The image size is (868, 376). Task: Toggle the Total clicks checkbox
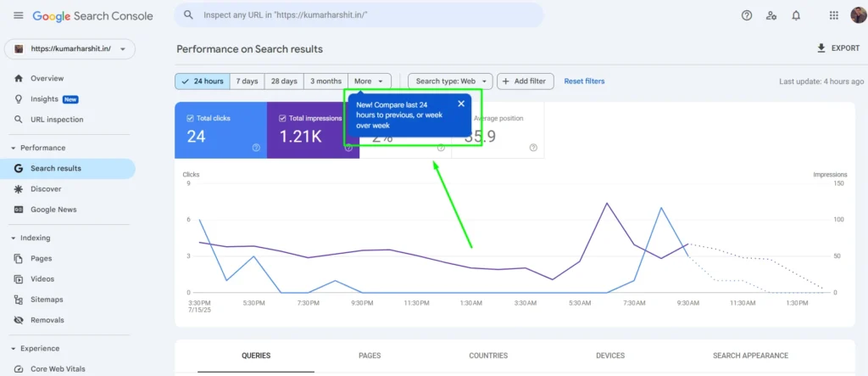click(x=191, y=118)
